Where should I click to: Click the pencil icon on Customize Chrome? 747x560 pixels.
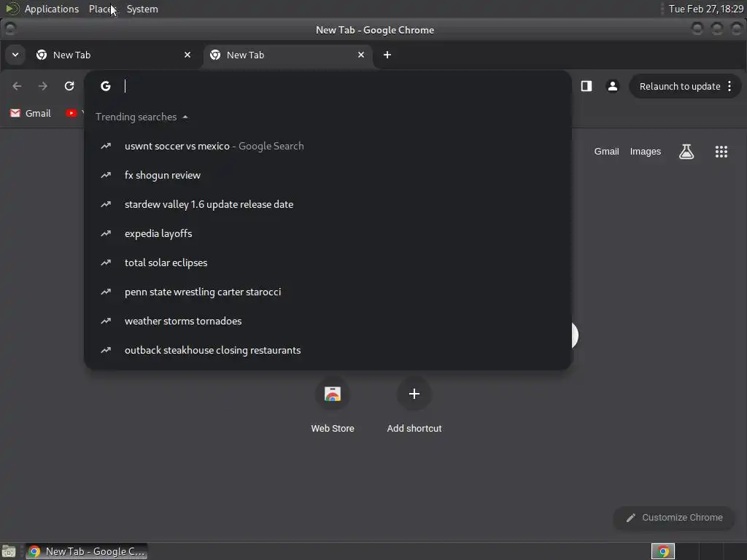click(631, 518)
